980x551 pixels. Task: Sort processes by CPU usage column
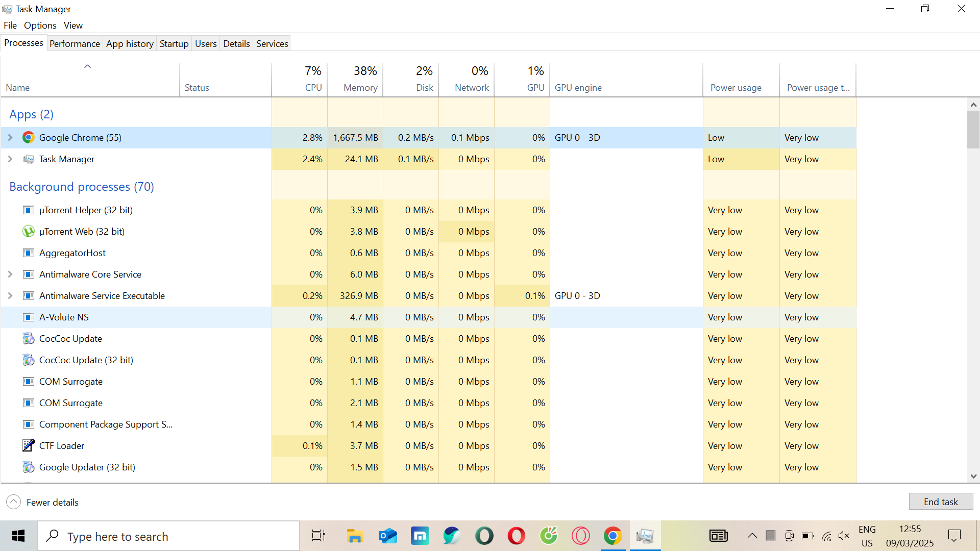[x=300, y=80]
